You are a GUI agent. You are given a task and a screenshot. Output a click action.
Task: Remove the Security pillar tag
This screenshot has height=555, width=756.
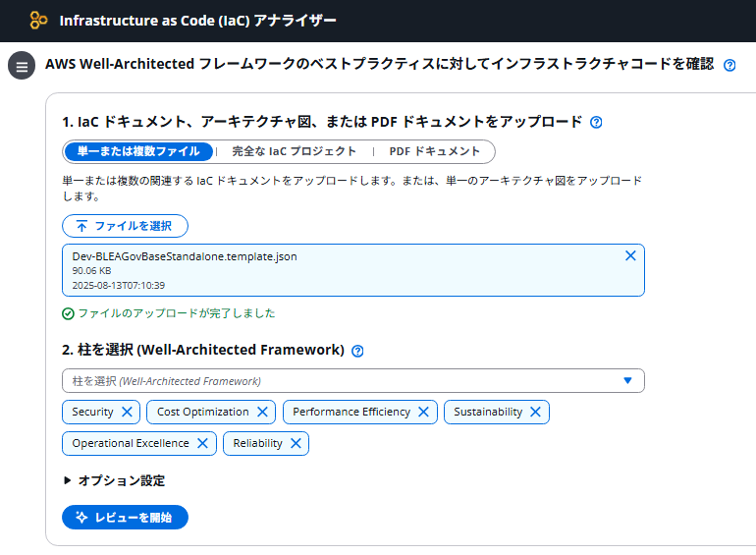coord(127,412)
